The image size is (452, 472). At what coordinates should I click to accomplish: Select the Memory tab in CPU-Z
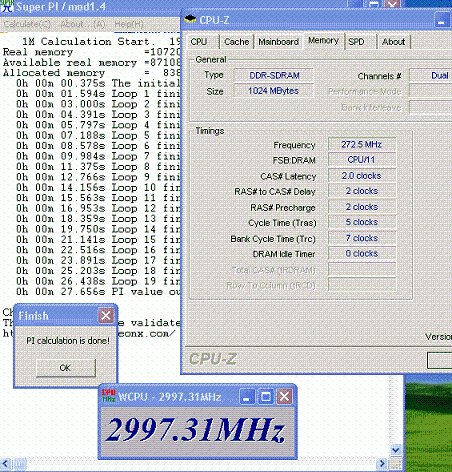pyautogui.click(x=323, y=41)
